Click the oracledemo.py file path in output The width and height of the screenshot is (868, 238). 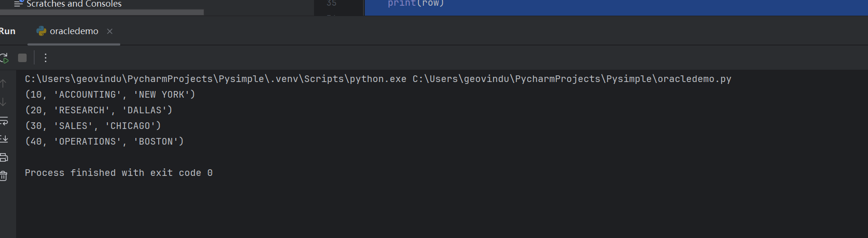[x=572, y=79]
